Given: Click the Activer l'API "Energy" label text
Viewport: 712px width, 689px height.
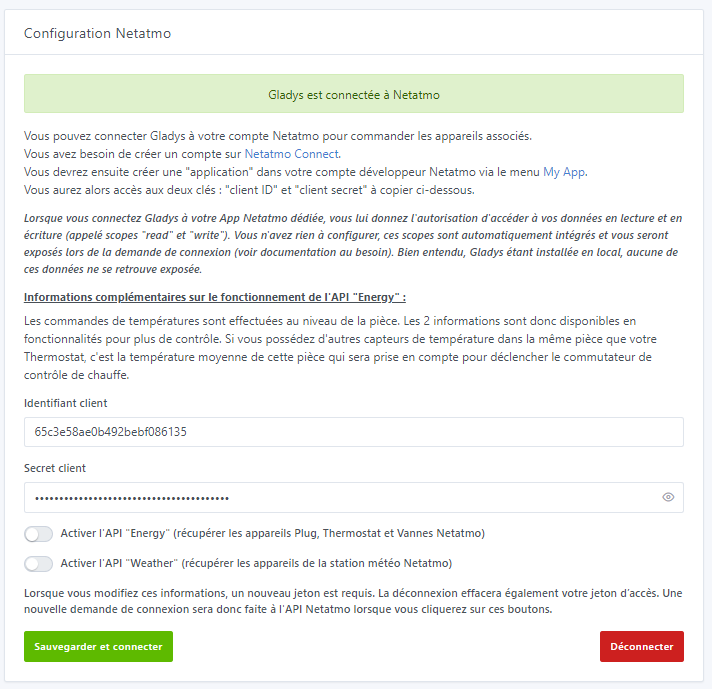Looking at the screenshot, I should pyautogui.click(x=272, y=534).
